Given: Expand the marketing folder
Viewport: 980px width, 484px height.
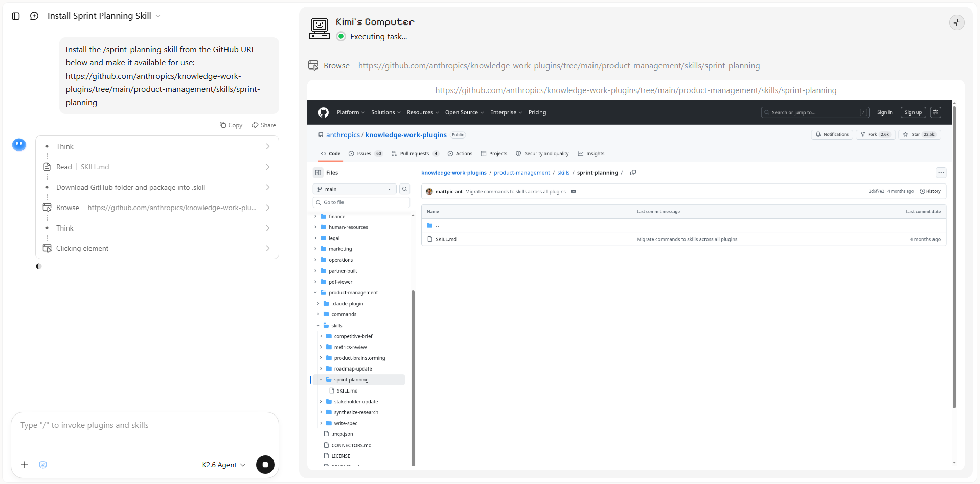Looking at the screenshot, I should click(x=315, y=249).
